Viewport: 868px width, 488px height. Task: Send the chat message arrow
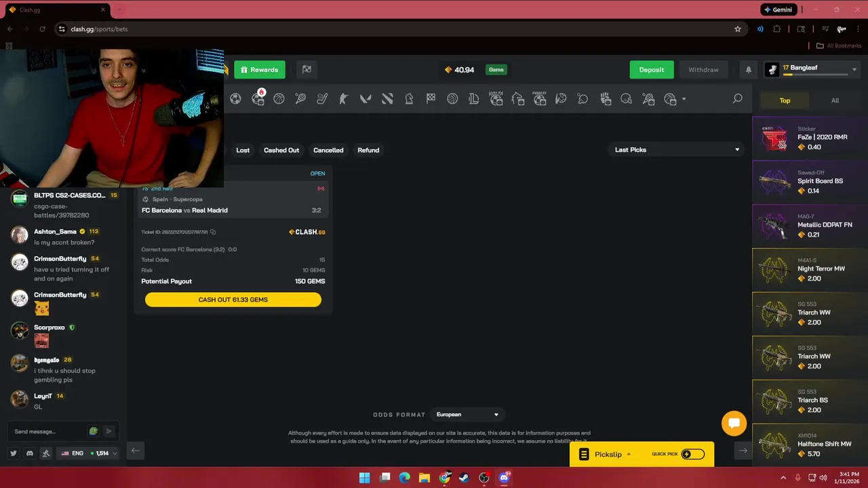tap(108, 431)
